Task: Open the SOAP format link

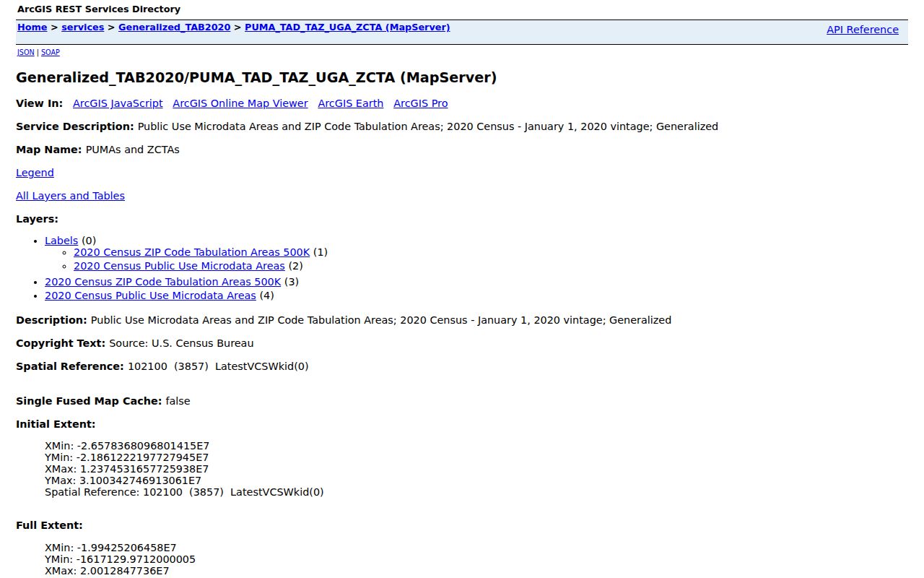Action: [x=51, y=53]
